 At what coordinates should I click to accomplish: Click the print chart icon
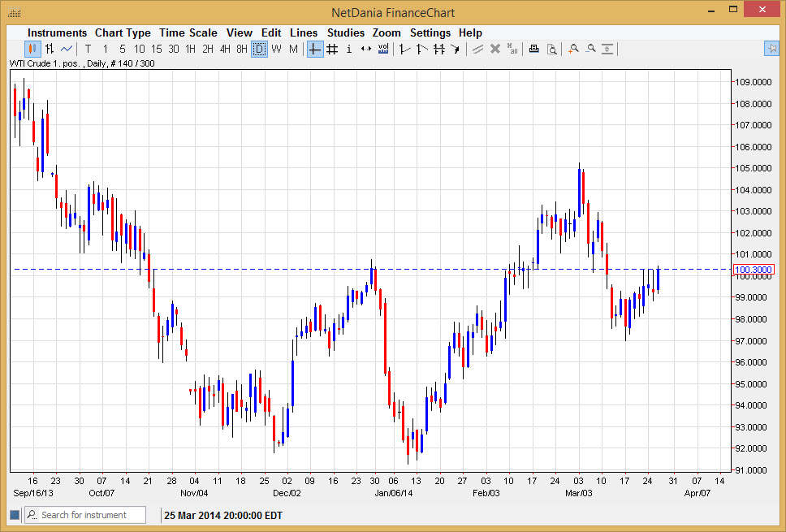[533, 49]
